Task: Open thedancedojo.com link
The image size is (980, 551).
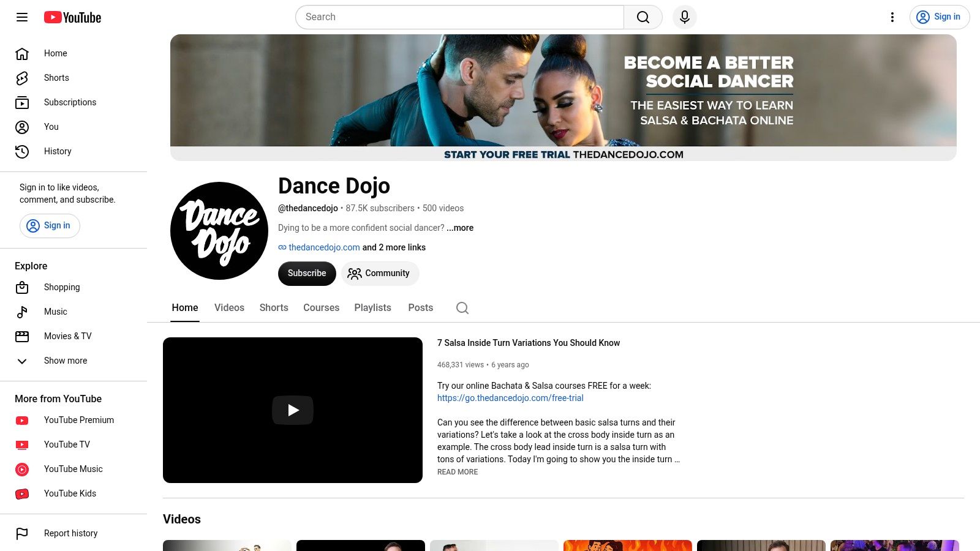Action: (x=324, y=247)
